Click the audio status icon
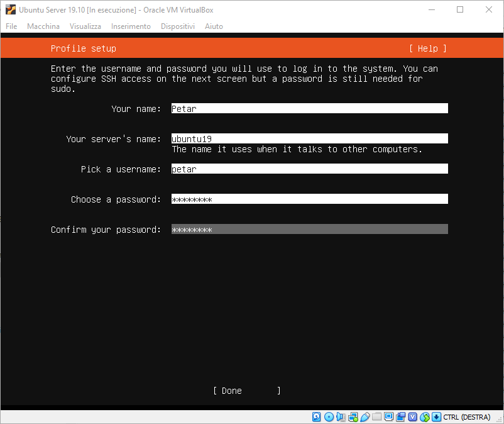 341,417
